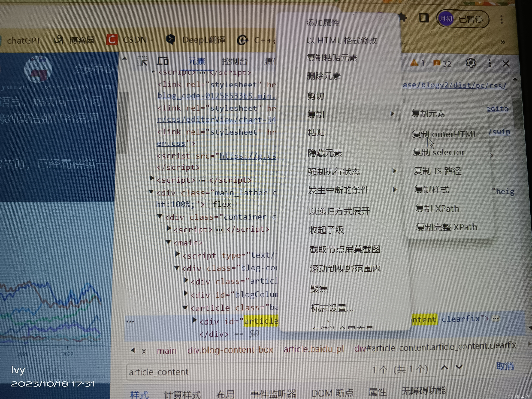
Task: Click the 博客园 bookmark icon
Action: pos(58,40)
